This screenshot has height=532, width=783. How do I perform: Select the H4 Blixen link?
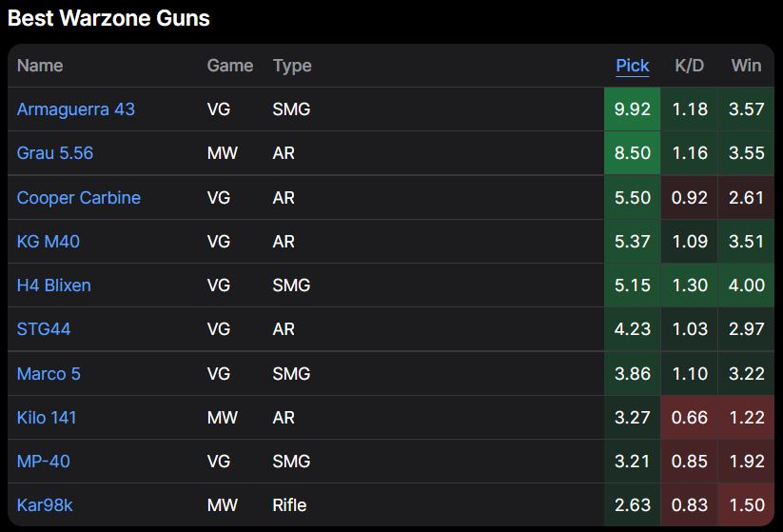53,286
